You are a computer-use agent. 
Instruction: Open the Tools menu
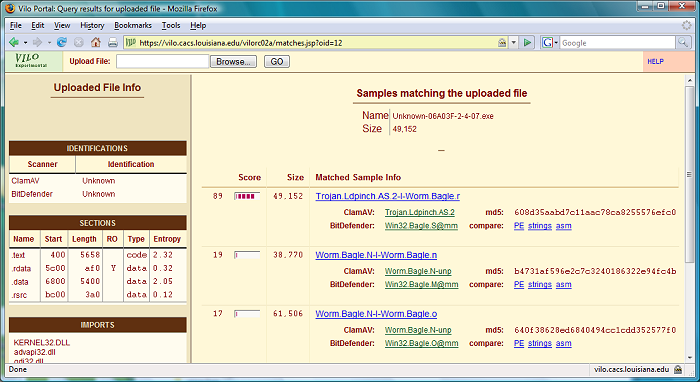(171, 25)
